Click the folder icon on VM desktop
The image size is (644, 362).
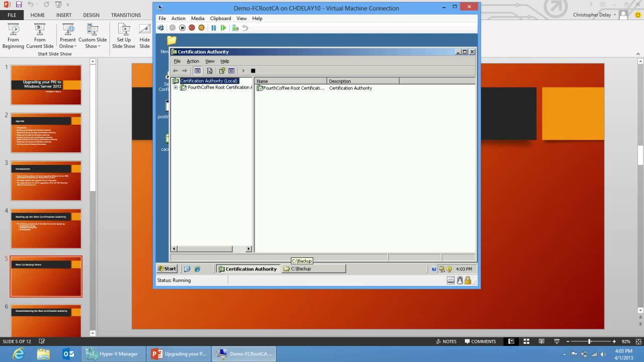[x=172, y=40]
